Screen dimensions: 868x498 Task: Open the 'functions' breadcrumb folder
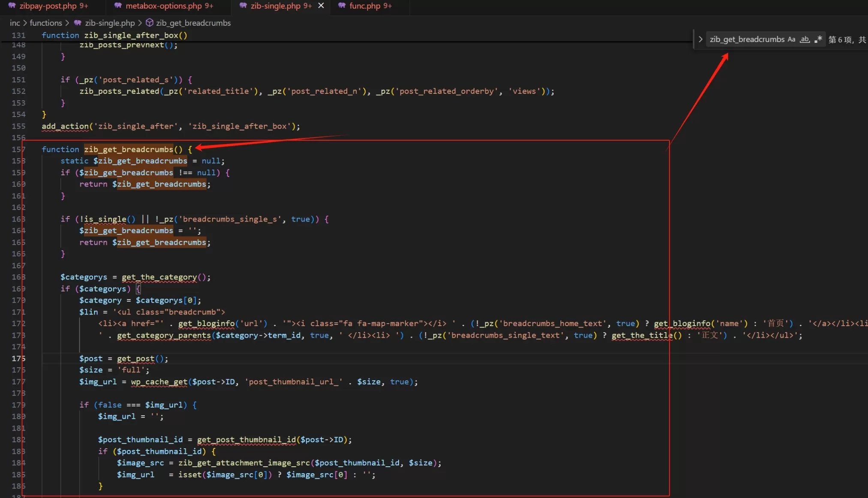(x=46, y=23)
